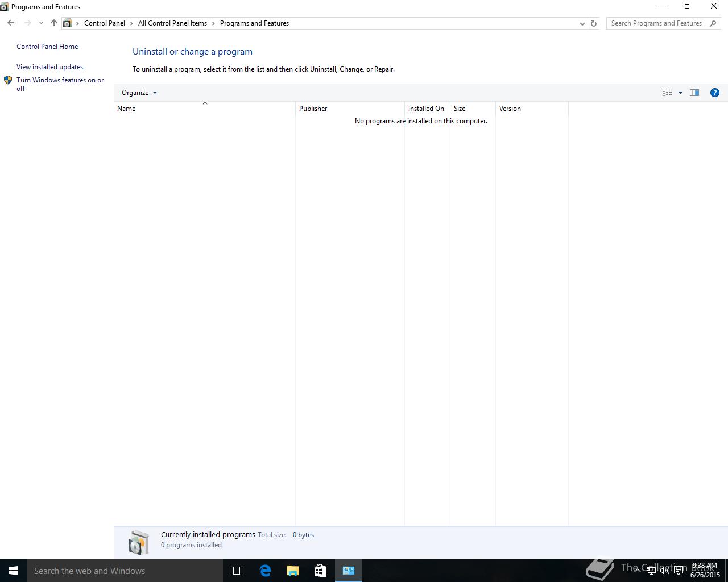Expand chevron after Control Panel breadcrumb
This screenshot has width=728, height=582.
[131, 23]
